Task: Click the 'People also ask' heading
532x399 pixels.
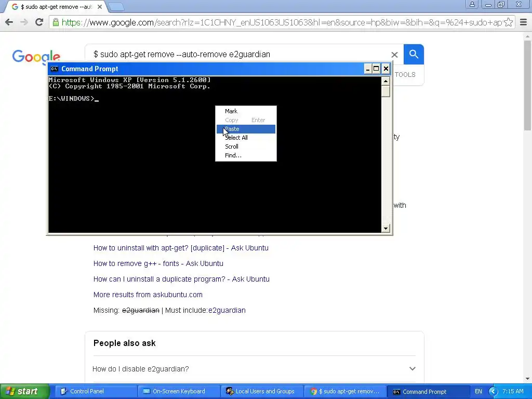Action: click(125, 343)
